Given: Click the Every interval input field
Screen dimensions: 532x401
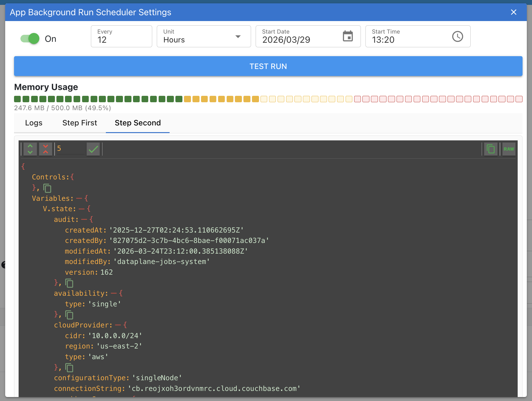Looking at the screenshot, I should (x=121, y=40).
